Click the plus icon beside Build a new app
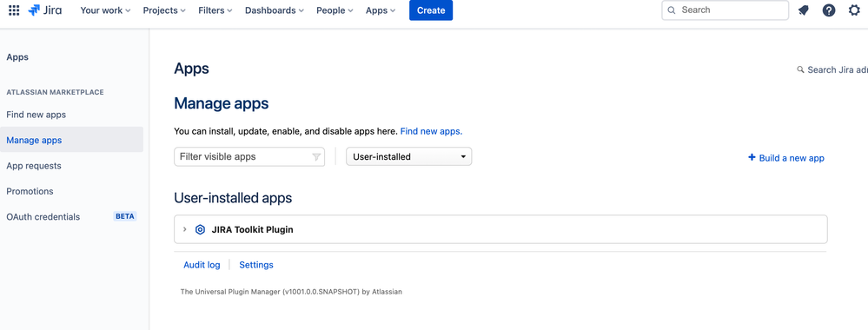 [x=752, y=157]
